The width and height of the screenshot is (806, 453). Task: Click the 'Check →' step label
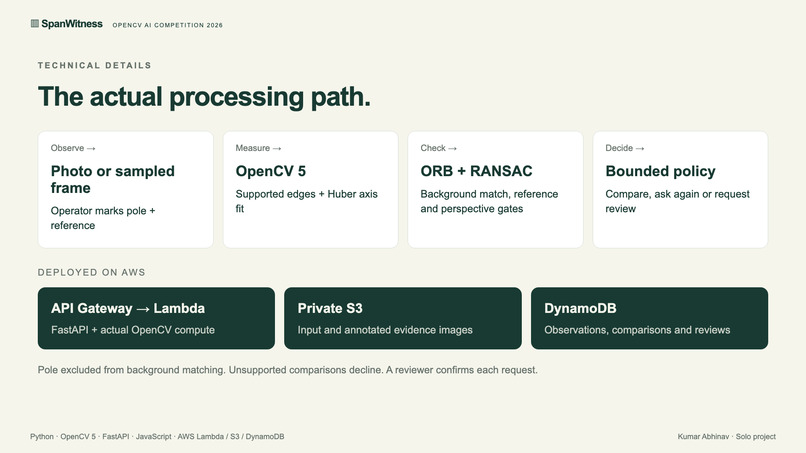pos(438,148)
